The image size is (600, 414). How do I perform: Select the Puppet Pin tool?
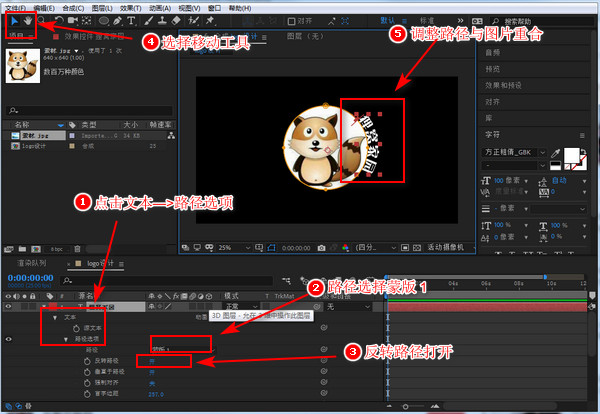[210, 21]
